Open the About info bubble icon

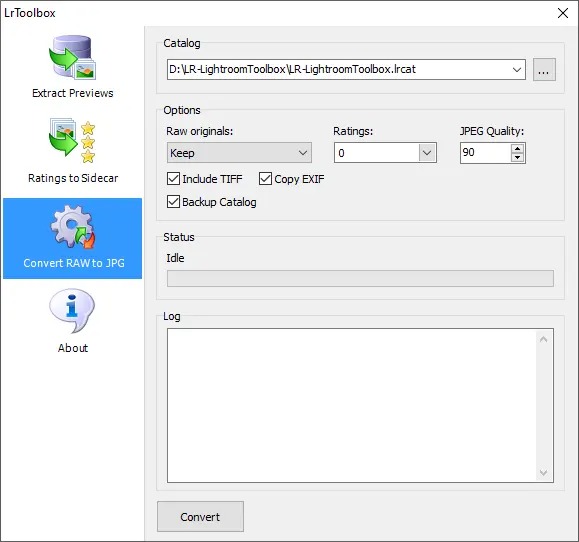(72, 311)
